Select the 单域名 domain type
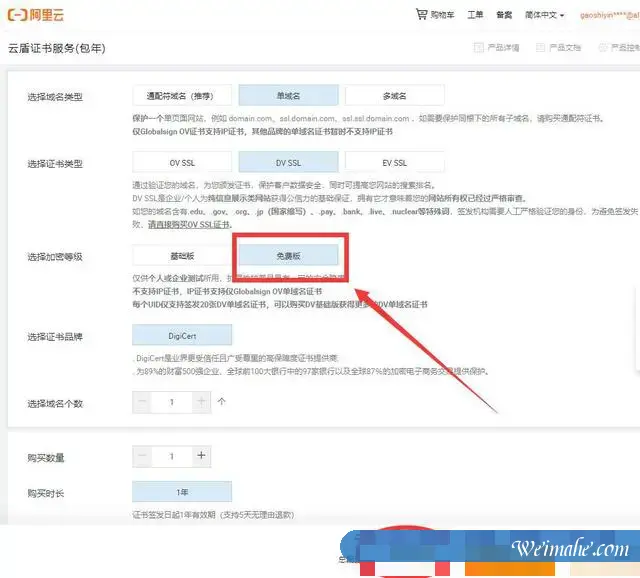 tap(288, 96)
